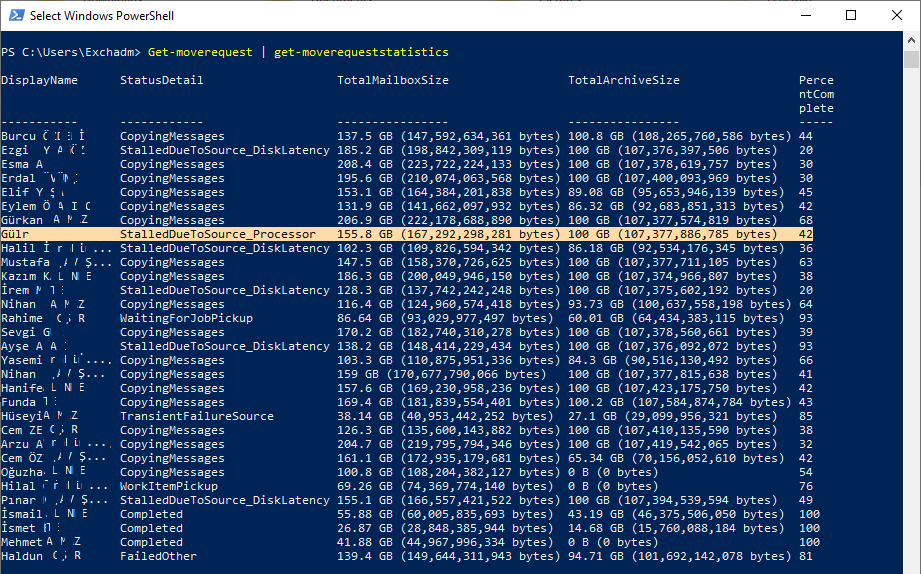The image size is (921, 574).
Task: Click the window title Select Windows PowerShell
Action: [x=102, y=16]
